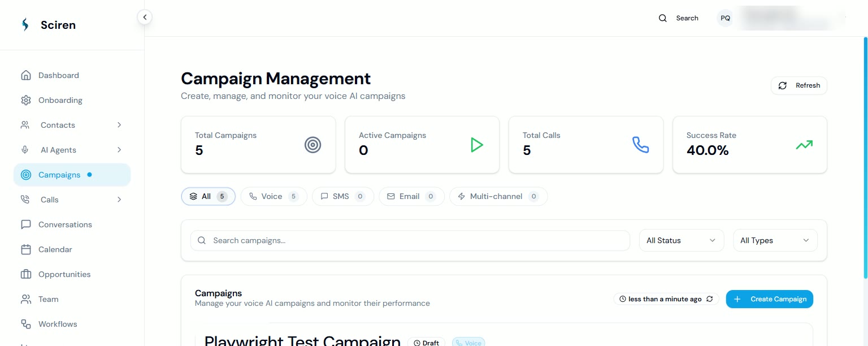Select the SMS filter tab
Viewport: 868px width, 346px height.
pos(343,196)
